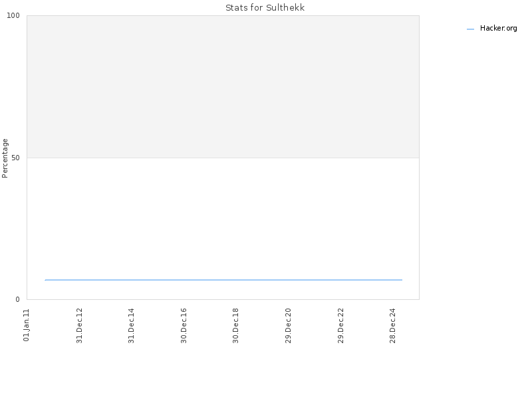532x399 pixels.
Task: Click the white lower plot area above the line
Action: click(223, 219)
